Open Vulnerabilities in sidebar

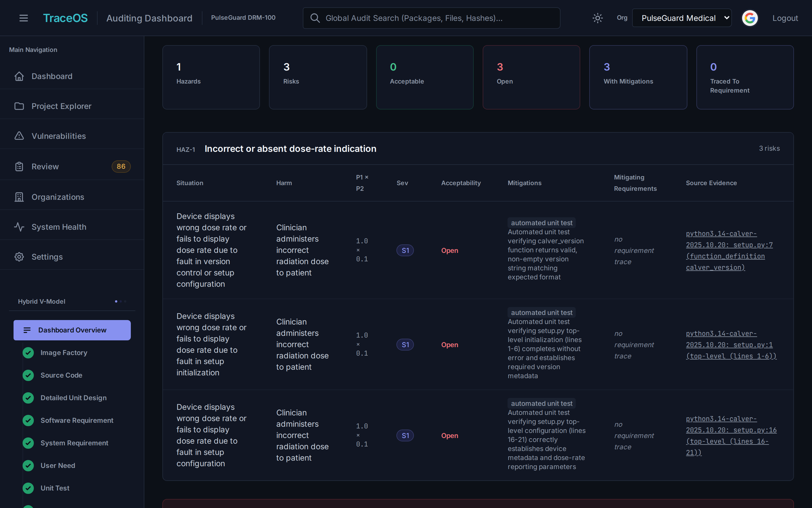point(72,136)
